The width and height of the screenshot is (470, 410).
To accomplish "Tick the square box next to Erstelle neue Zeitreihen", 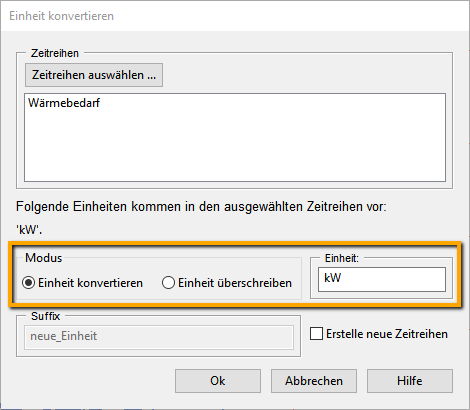I will (x=316, y=334).
